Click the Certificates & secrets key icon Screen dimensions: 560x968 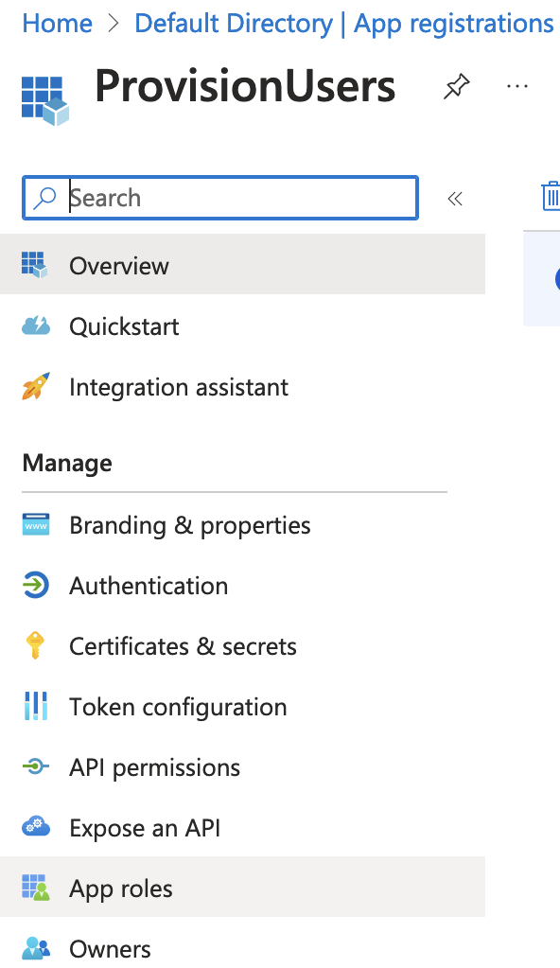point(35,645)
